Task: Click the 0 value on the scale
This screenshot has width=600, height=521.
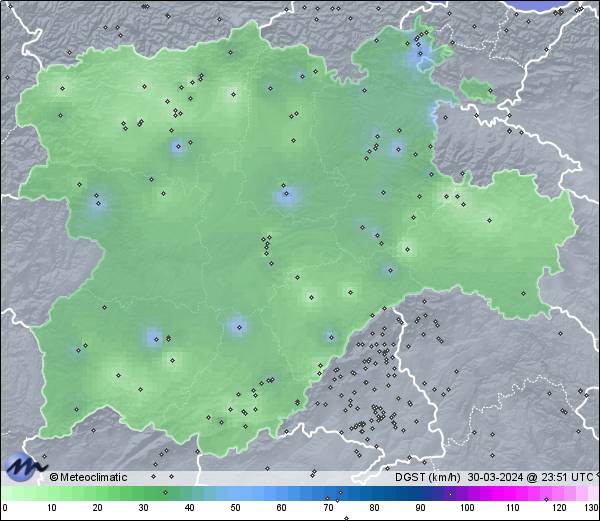Action: point(5,508)
